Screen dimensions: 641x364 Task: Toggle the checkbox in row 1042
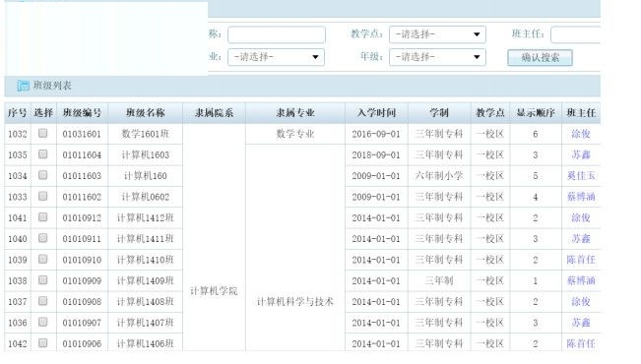[x=43, y=343]
